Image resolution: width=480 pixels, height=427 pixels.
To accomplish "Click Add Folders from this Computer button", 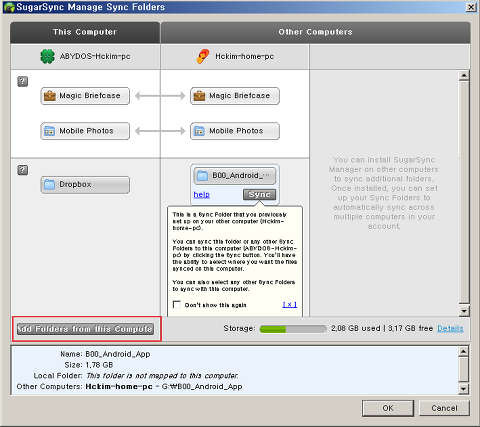I will (85, 329).
